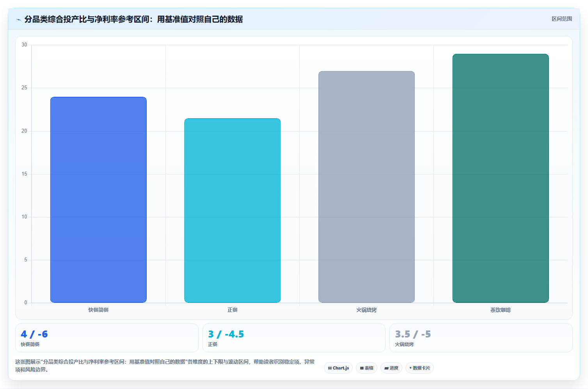Open the 3 / -4.5 正餐 card

(294, 338)
